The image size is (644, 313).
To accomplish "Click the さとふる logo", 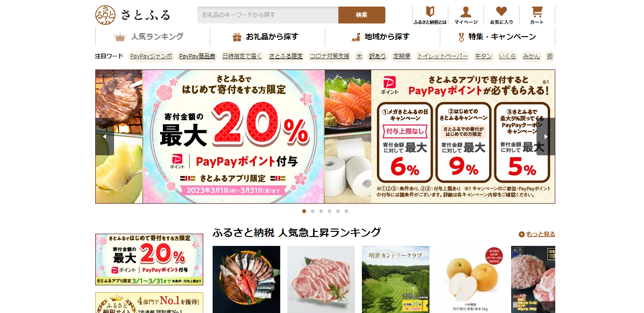I will [133, 15].
